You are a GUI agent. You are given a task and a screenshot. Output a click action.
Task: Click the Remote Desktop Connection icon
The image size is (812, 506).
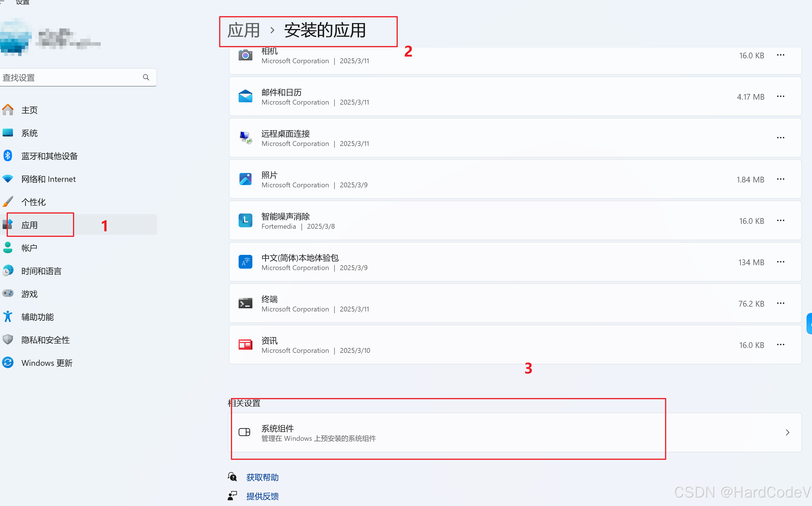pyautogui.click(x=245, y=138)
